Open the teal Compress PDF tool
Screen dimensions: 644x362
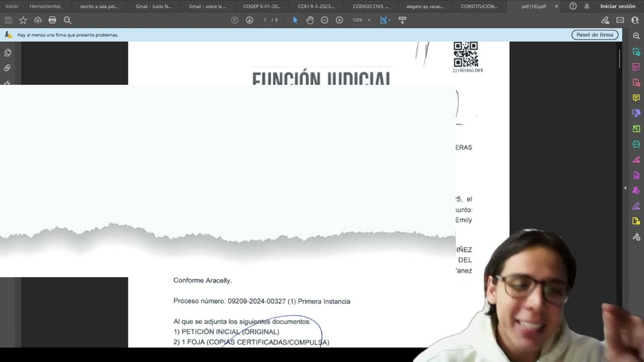tap(636, 144)
